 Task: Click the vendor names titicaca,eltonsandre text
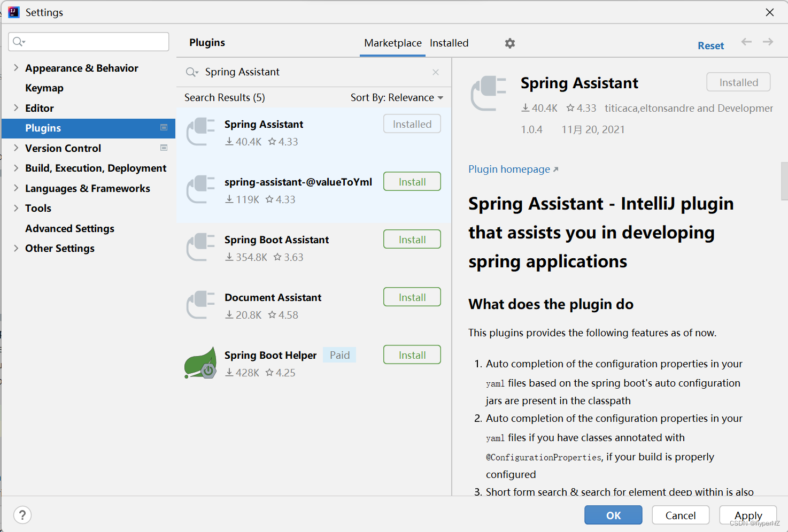(x=689, y=108)
